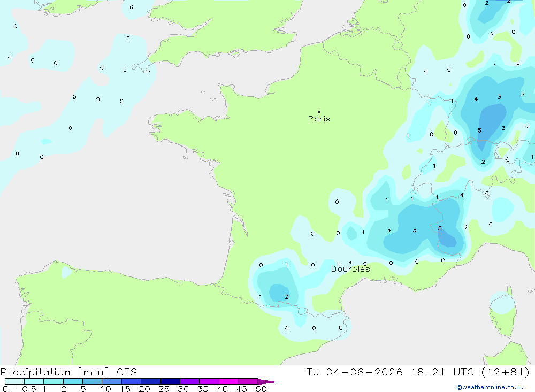The height and width of the screenshot is (392, 535).
Task: Click the '18..21 UTC' time range text
Action: tap(442, 372)
